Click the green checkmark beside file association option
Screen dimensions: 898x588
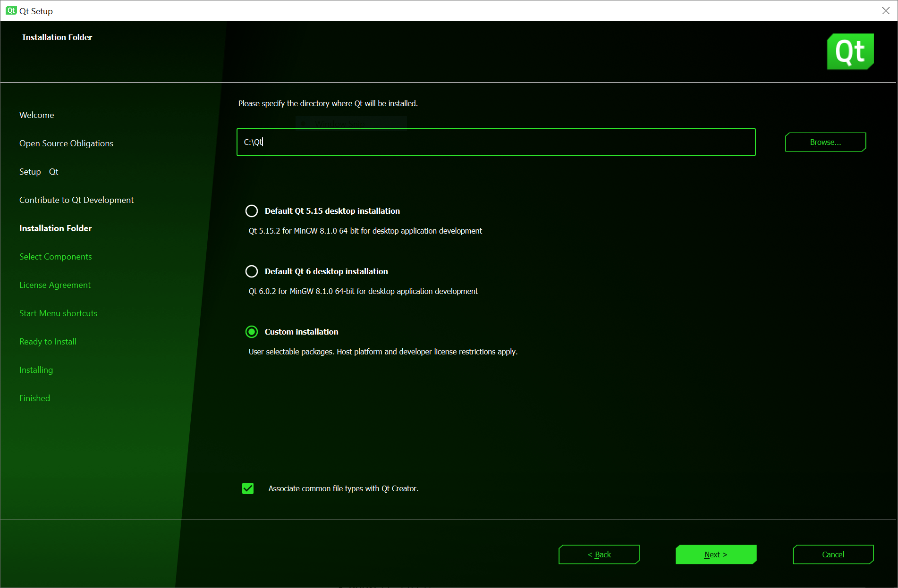tap(248, 488)
